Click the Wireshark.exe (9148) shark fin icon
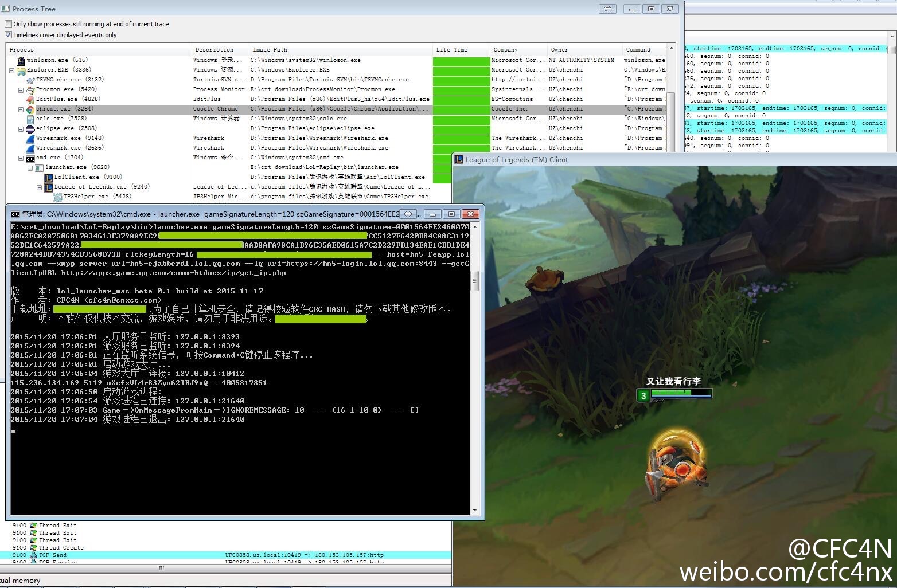897x588 pixels. click(30, 139)
